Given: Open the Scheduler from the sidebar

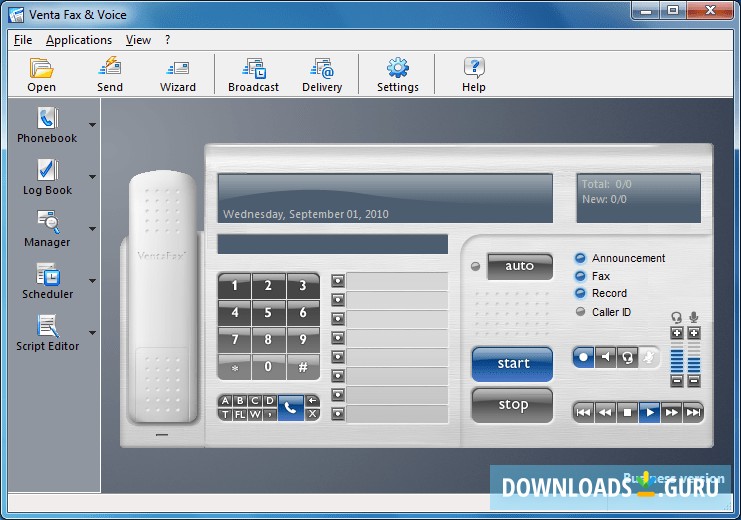Looking at the screenshot, I should 47,281.
